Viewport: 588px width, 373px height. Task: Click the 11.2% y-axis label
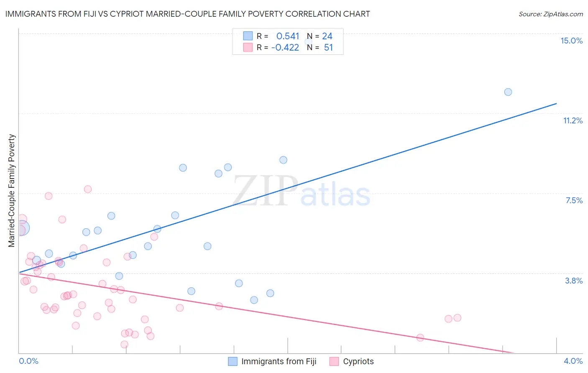573,120
